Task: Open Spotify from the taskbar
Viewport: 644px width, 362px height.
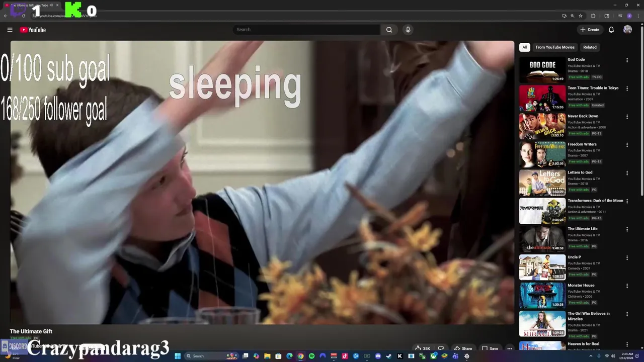Action: tap(311, 356)
